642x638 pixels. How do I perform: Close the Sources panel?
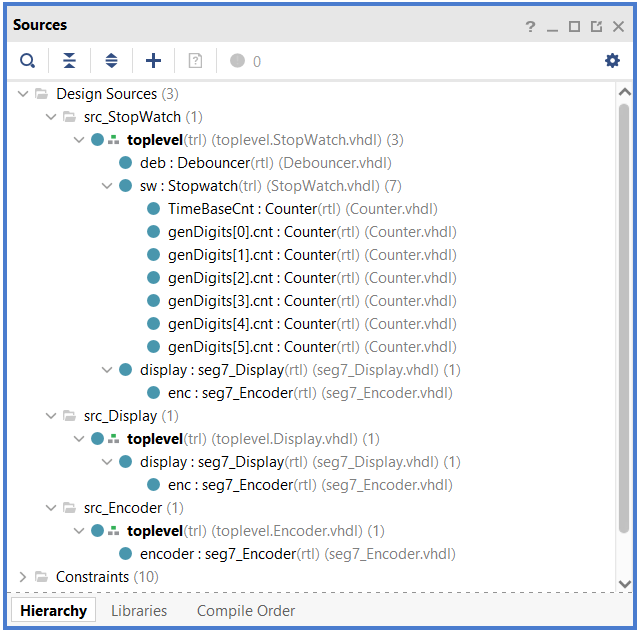point(618,27)
